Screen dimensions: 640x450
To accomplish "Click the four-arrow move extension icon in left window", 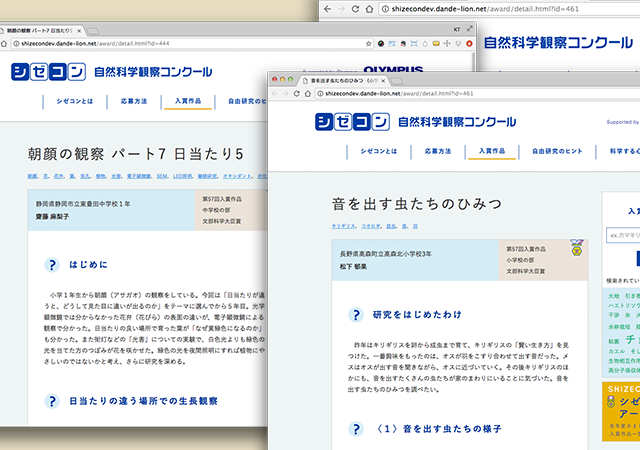I will (447, 43).
